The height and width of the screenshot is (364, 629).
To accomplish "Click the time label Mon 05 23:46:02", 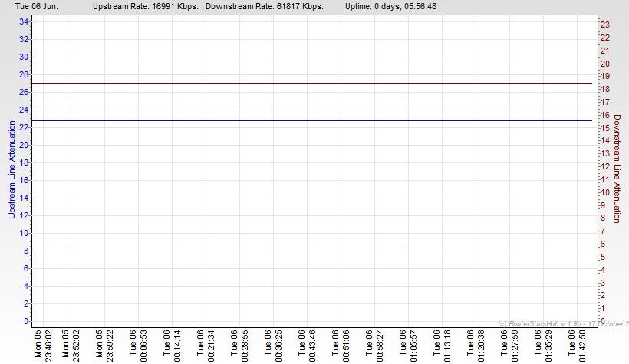I will point(43,346).
